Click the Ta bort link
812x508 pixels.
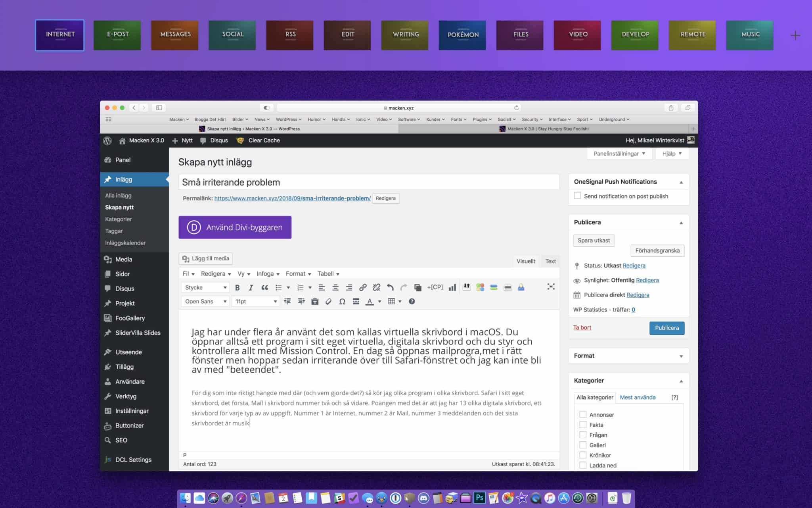[x=582, y=328]
